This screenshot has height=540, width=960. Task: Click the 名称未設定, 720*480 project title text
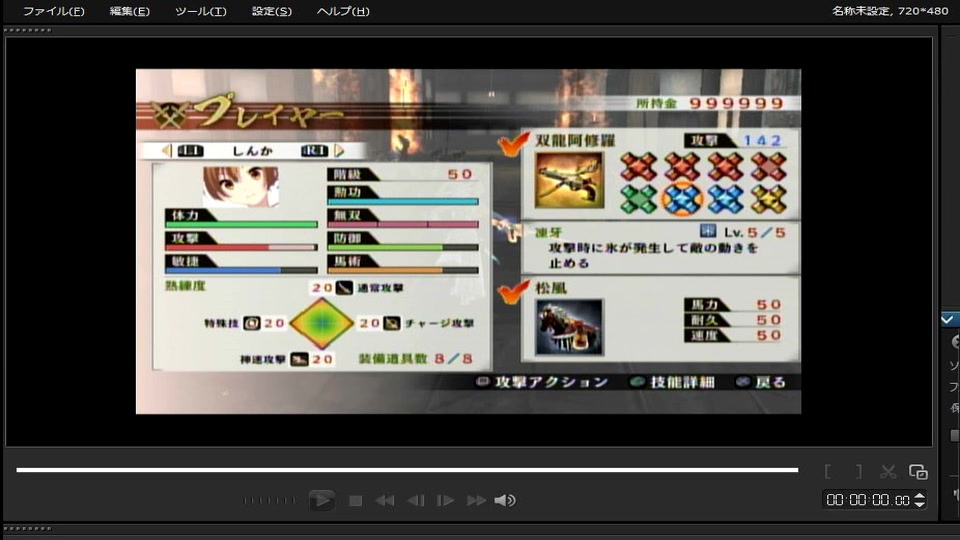(890, 10)
